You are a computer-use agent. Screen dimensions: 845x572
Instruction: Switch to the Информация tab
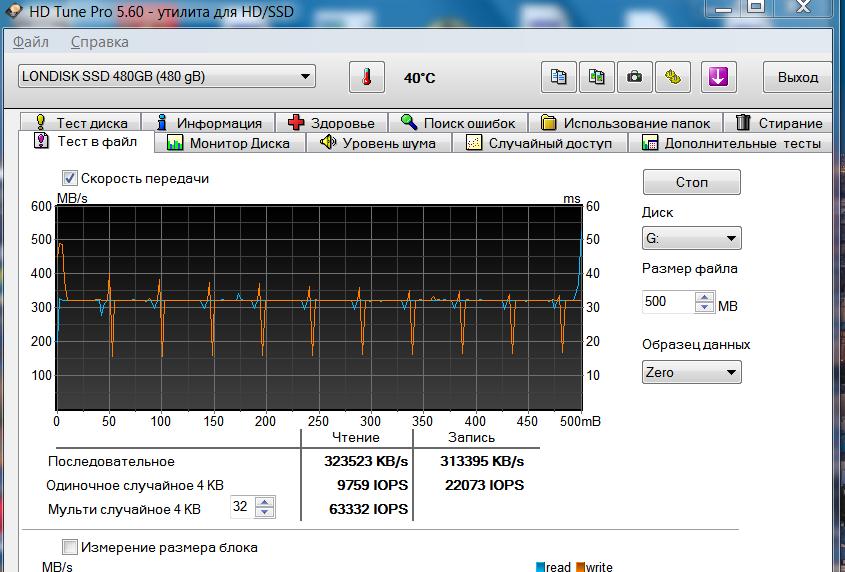tap(208, 123)
